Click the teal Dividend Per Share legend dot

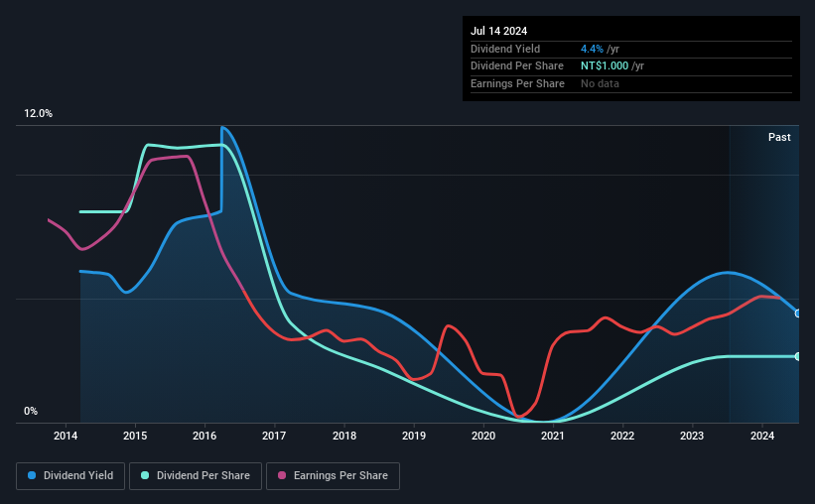145,475
